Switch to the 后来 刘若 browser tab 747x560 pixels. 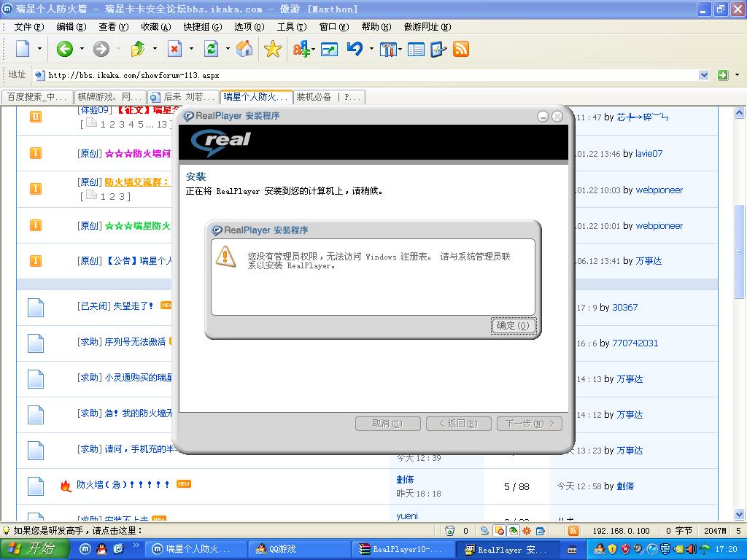pyautogui.click(x=183, y=97)
